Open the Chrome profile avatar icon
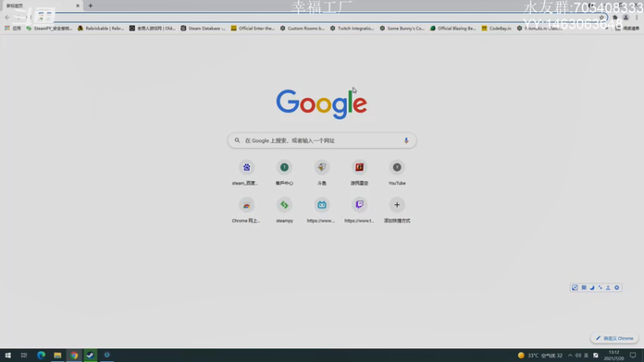Screen dimensions: 644x362 click(626, 18)
